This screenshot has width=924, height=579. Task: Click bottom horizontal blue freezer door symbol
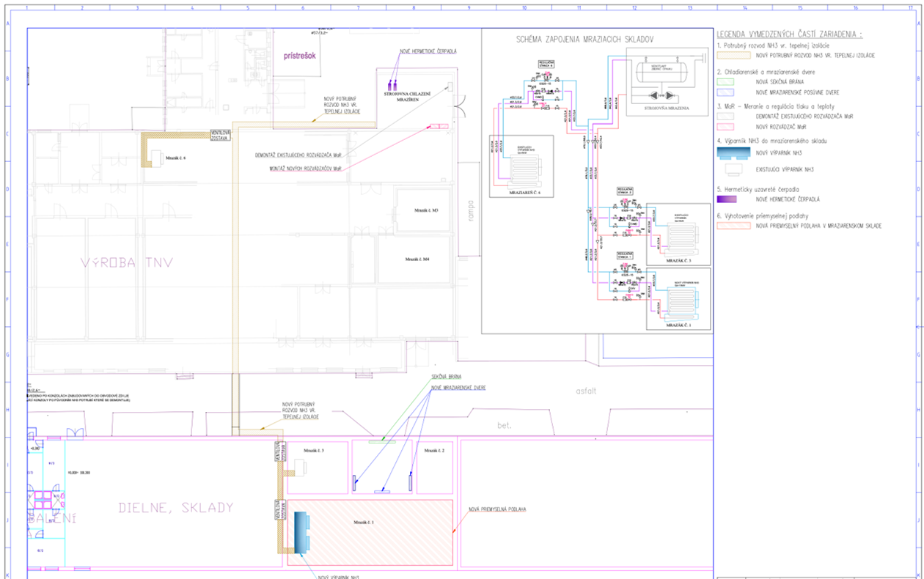pos(382,491)
